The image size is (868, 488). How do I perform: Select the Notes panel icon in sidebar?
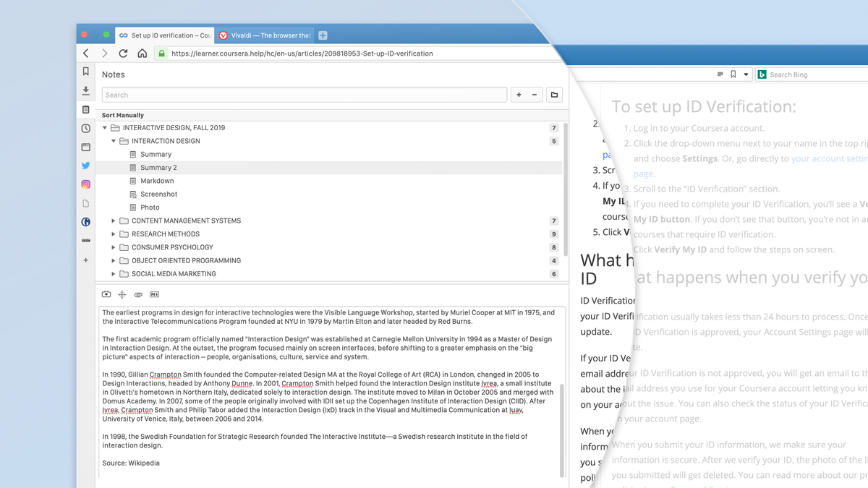click(86, 110)
